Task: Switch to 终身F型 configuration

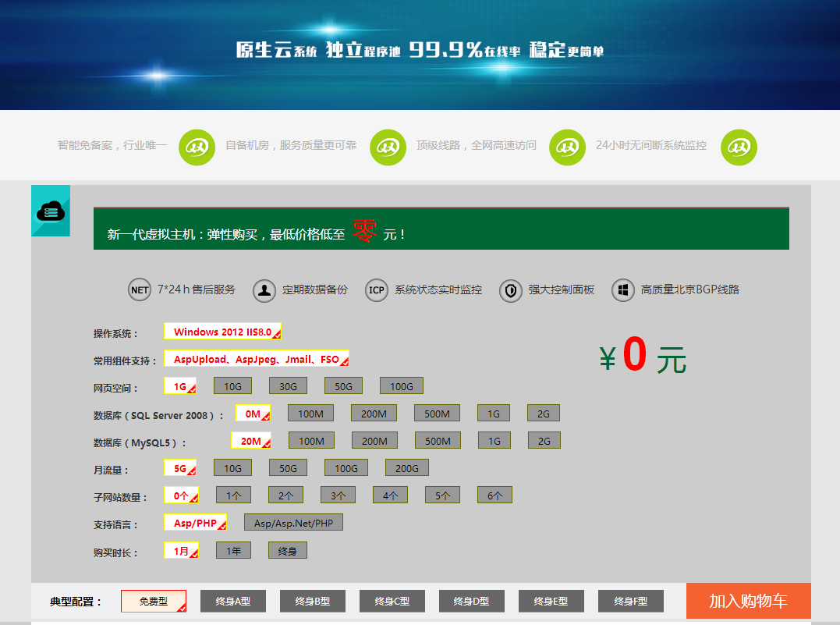Action: click(630, 601)
